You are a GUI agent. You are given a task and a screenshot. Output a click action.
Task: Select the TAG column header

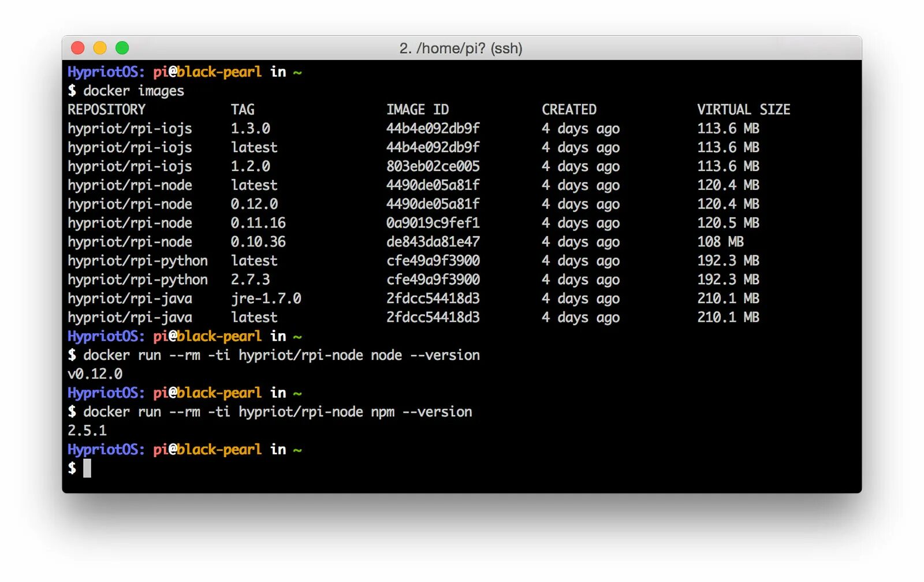tap(243, 110)
